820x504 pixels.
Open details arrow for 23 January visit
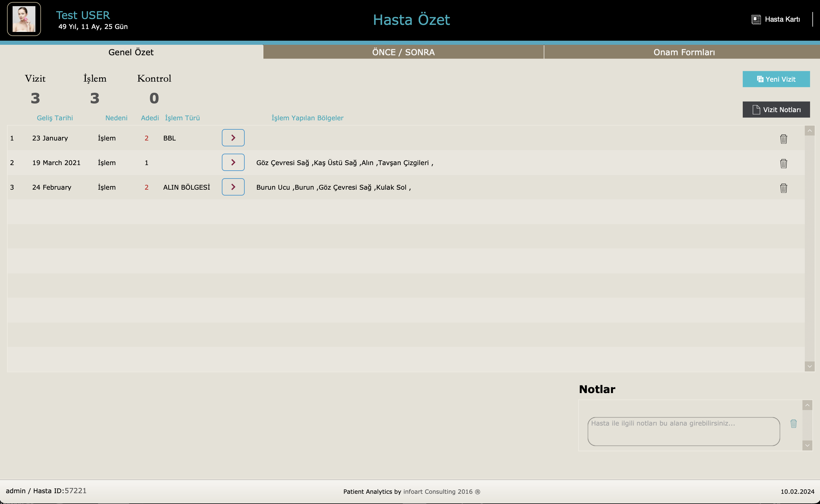click(x=233, y=138)
